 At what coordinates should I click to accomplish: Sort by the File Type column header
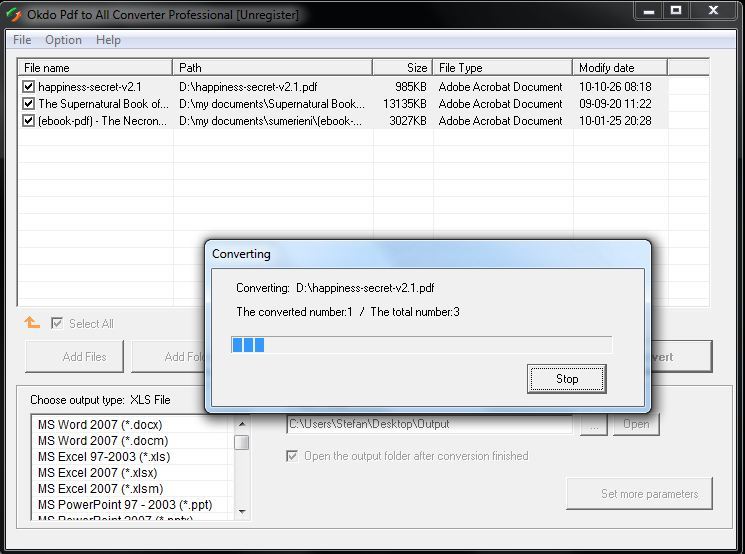pyautogui.click(x=502, y=67)
